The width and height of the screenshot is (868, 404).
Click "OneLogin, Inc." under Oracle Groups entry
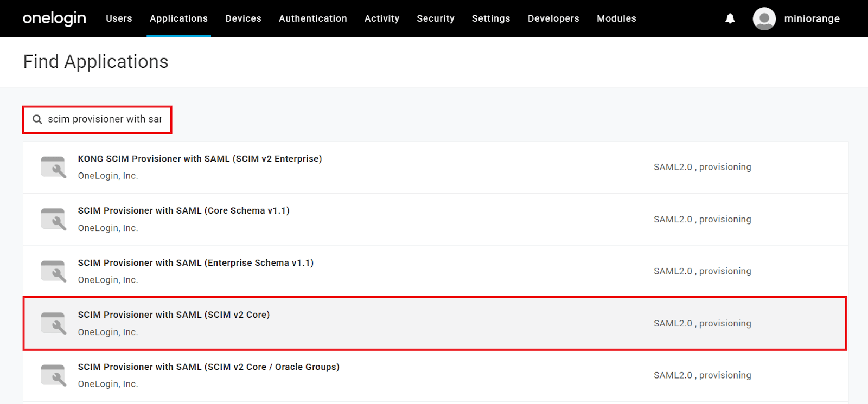click(x=108, y=384)
